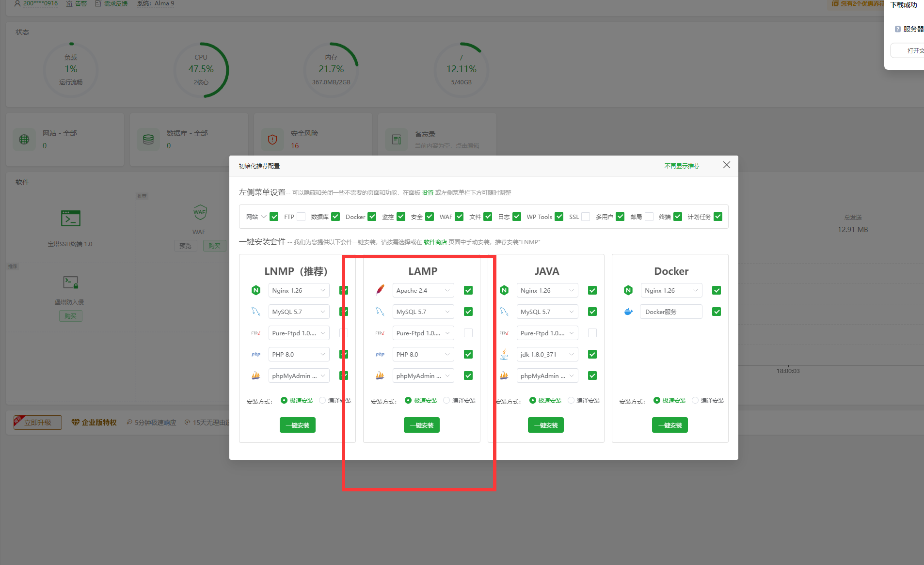The width and height of the screenshot is (924, 565).
Task: Open 需求反馈 in top bar
Action: click(112, 3)
